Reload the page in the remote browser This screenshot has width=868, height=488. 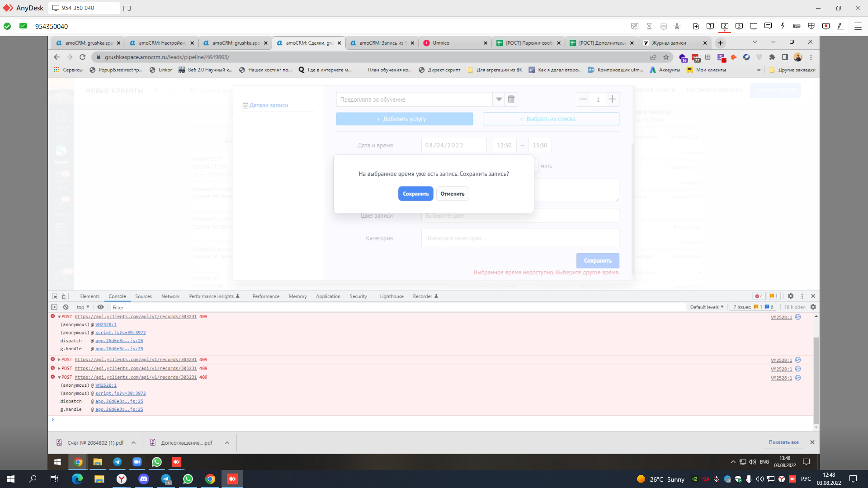point(82,57)
